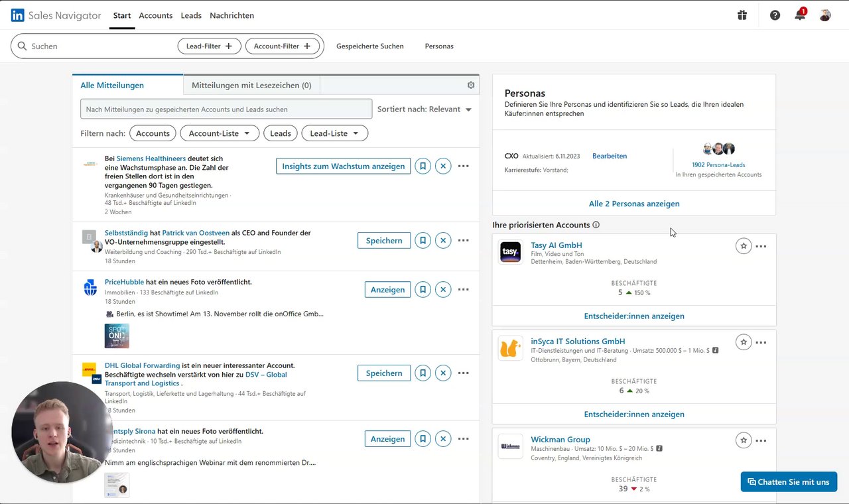The height and width of the screenshot is (504, 849).
Task: Open the Sortiert nach Relevant dropdown
Action: (x=424, y=109)
